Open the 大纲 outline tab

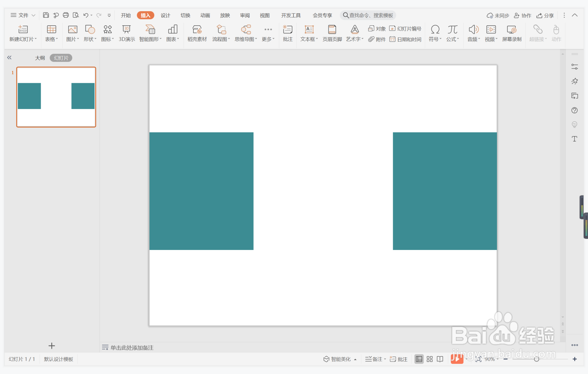[x=40, y=58]
